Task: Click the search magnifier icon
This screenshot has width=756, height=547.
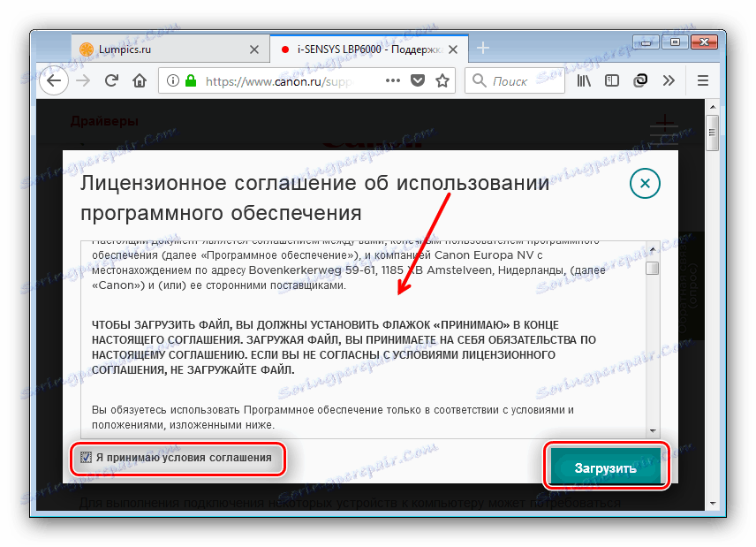Action: point(479,80)
